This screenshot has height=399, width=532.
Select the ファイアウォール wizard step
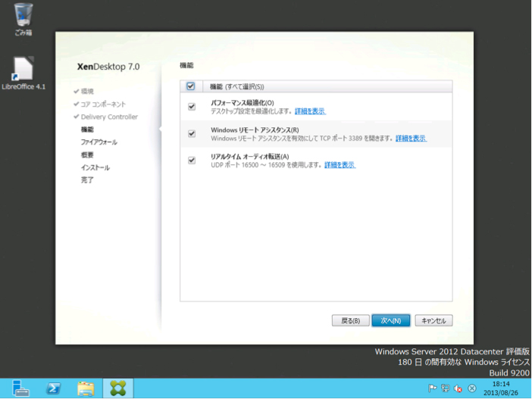(99, 142)
